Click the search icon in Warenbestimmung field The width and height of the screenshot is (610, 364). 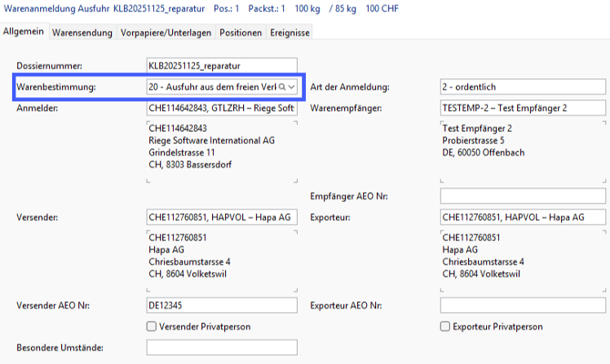pyautogui.click(x=281, y=86)
